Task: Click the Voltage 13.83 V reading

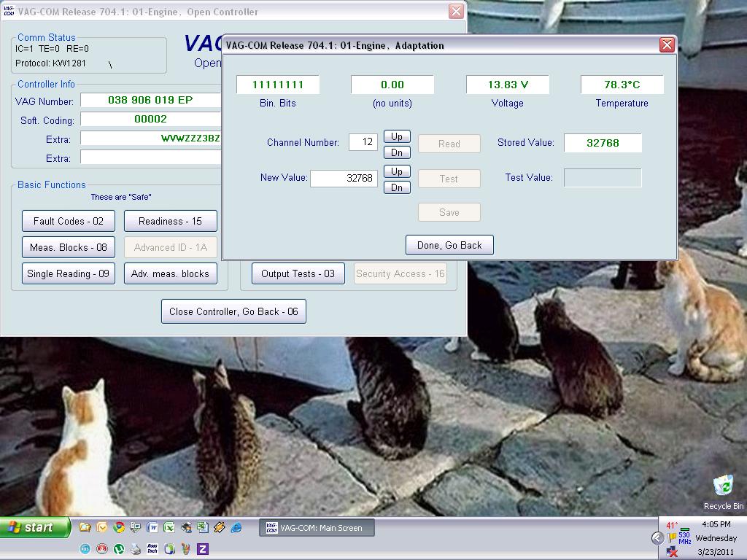Action: (508, 85)
